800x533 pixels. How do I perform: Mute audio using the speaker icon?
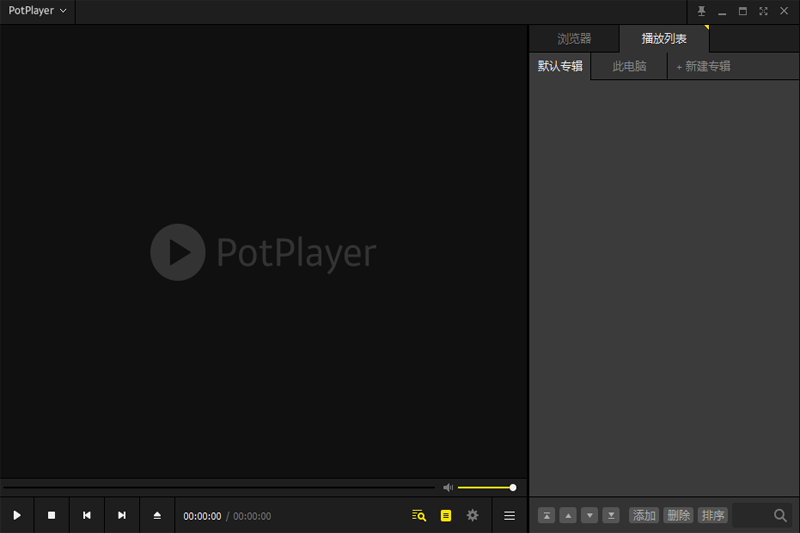(x=448, y=487)
